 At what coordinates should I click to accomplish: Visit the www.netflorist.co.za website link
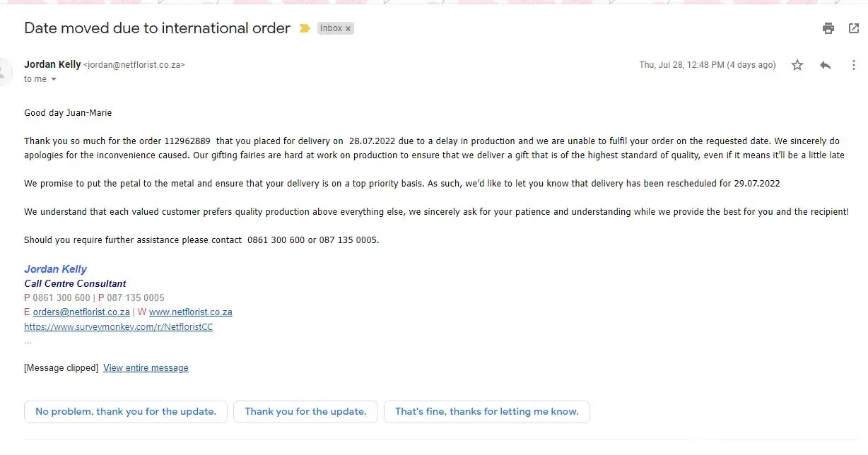tap(190, 312)
